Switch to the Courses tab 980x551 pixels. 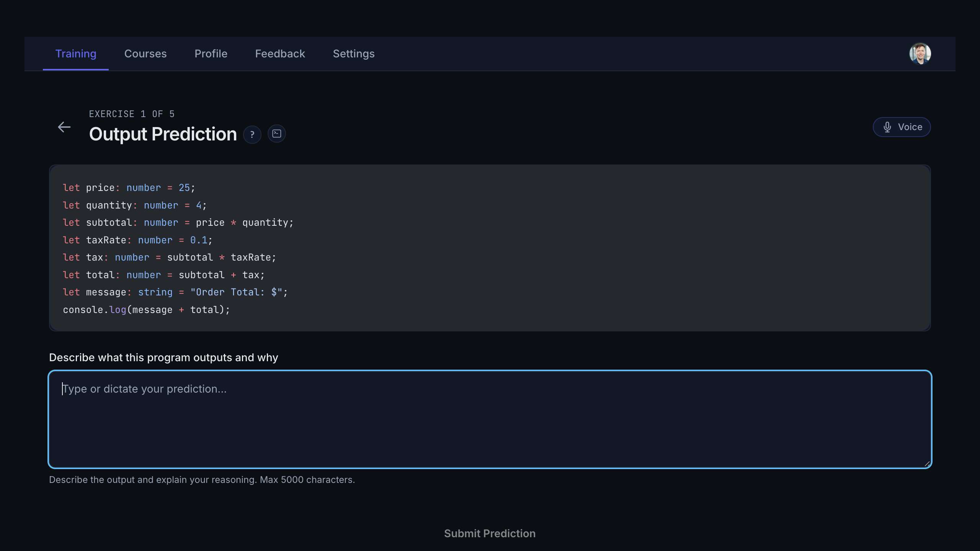click(145, 54)
